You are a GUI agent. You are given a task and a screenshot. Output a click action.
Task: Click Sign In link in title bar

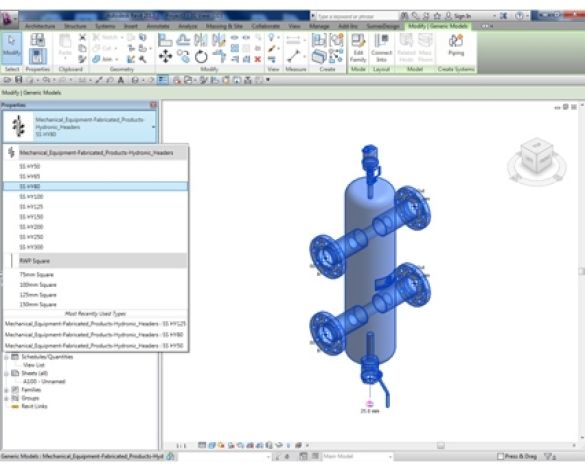pyautogui.click(x=462, y=16)
